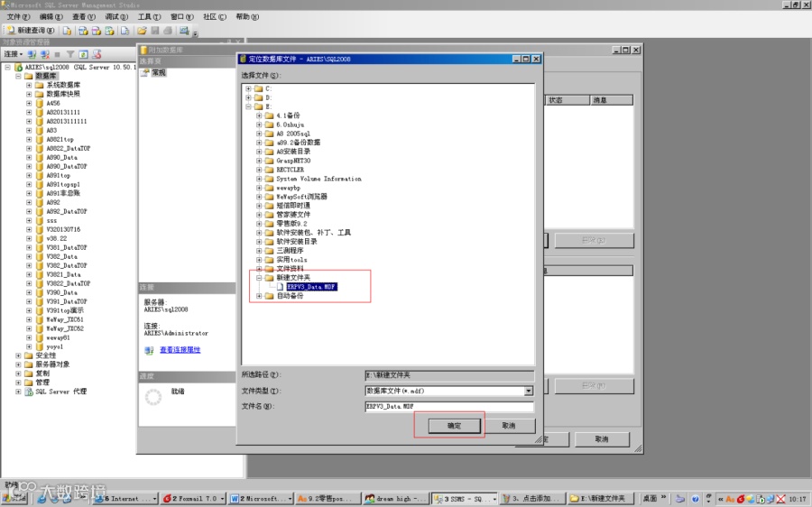Screen dimensions: 812x507
Task: Select the V391_DataTOP database in Object Explorer
Action: [66, 301]
